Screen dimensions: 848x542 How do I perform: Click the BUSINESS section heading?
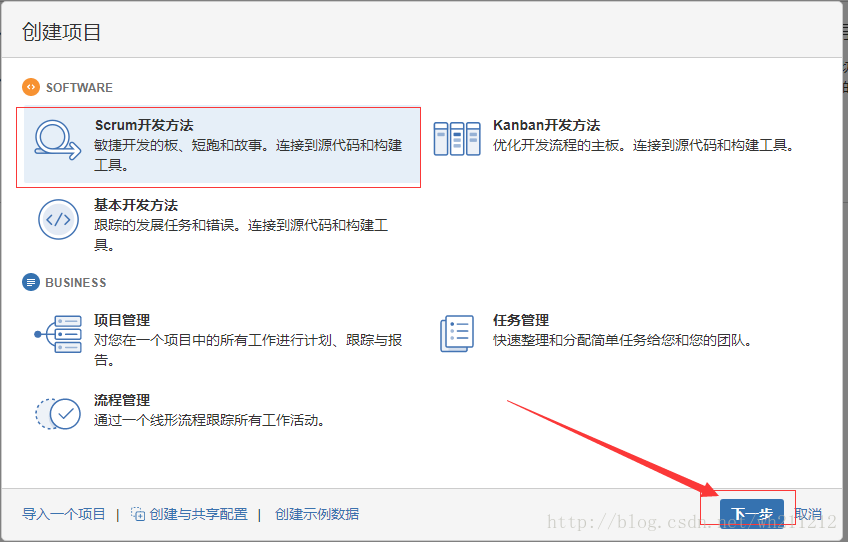tap(76, 282)
